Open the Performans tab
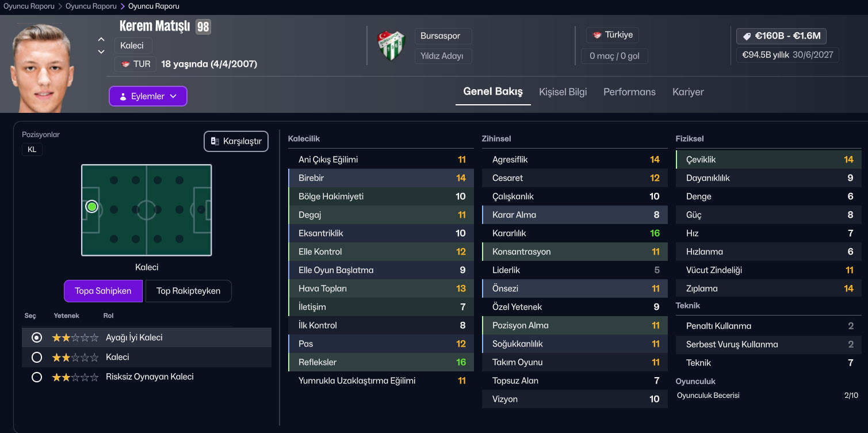868x433 pixels. pyautogui.click(x=629, y=92)
